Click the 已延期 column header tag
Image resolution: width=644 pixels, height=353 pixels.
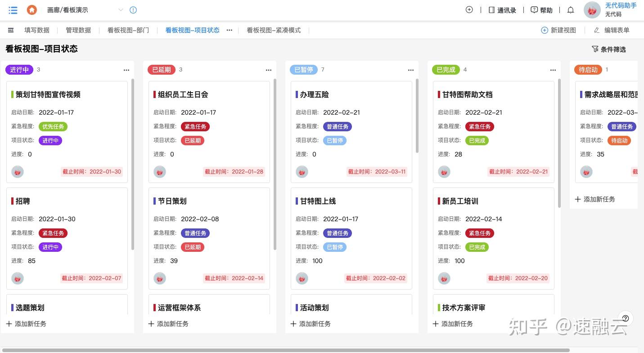click(162, 70)
